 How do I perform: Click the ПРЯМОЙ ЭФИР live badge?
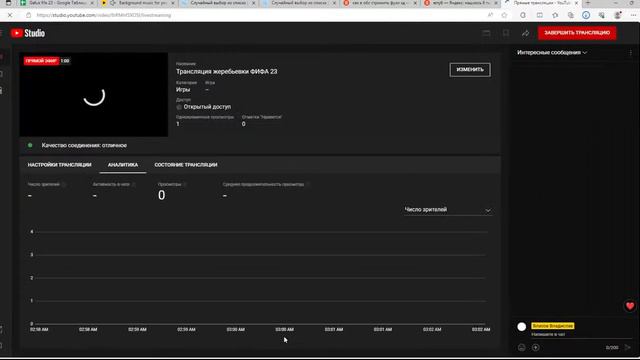pos(41,61)
